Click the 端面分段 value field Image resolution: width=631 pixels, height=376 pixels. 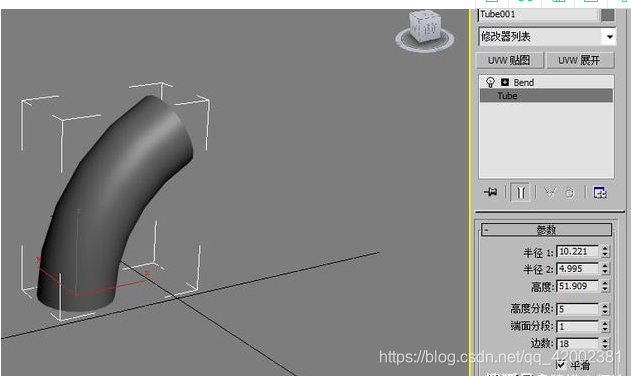[x=577, y=326]
